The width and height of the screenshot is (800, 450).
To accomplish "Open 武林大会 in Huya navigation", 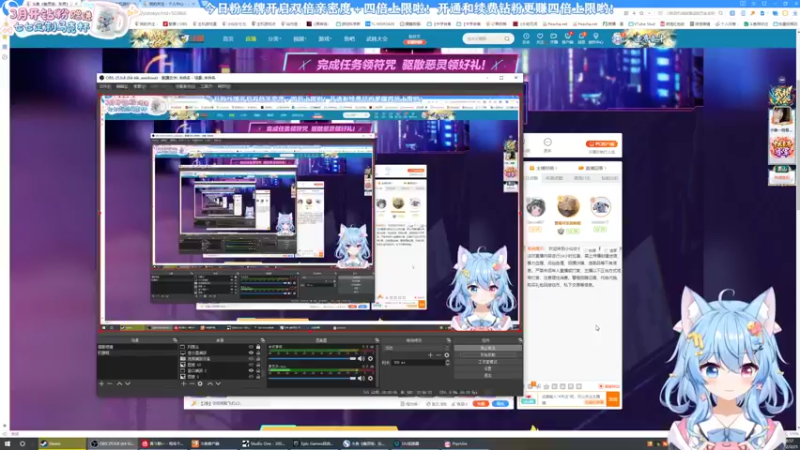I will tap(377, 39).
